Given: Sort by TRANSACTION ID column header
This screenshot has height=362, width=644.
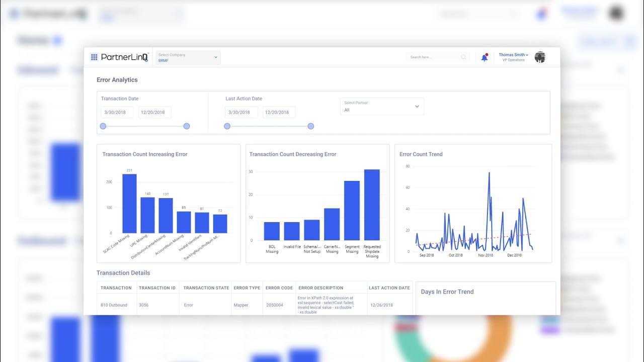Looking at the screenshot, I should [157, 288].
